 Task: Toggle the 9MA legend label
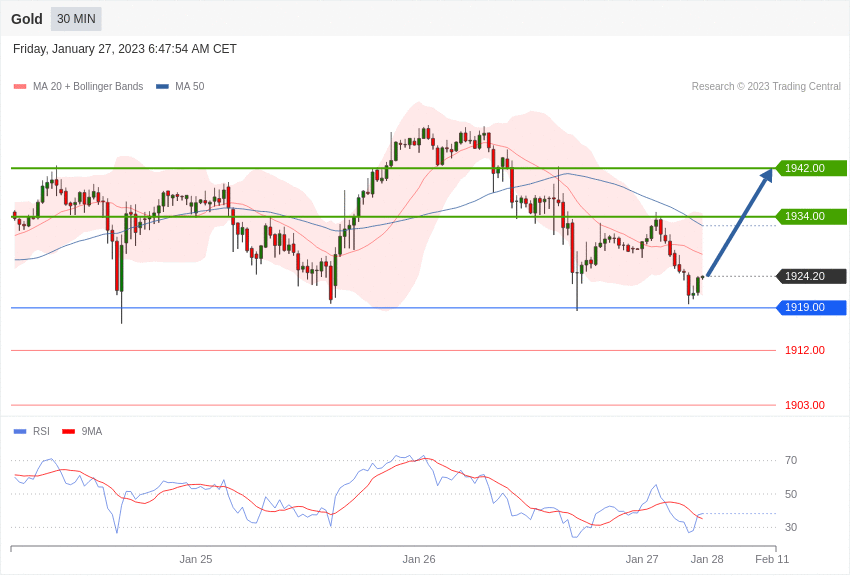(x=92, y=432)
